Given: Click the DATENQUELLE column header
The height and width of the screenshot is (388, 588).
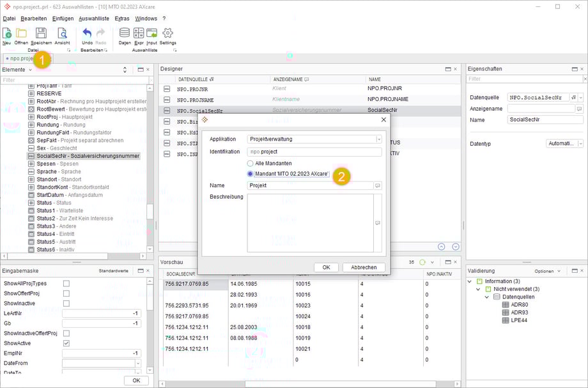Looking at the screenshot, I should [196, 79].
